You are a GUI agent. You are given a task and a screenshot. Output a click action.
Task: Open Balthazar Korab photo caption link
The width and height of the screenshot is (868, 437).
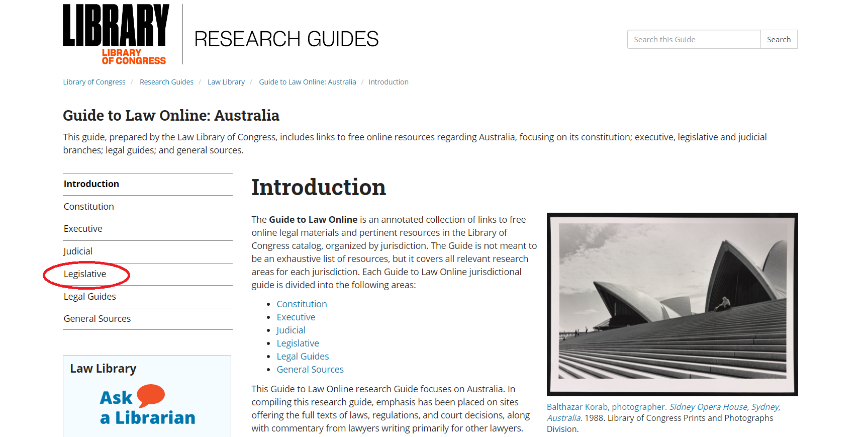pyautogui.click(x=663, y=412)
